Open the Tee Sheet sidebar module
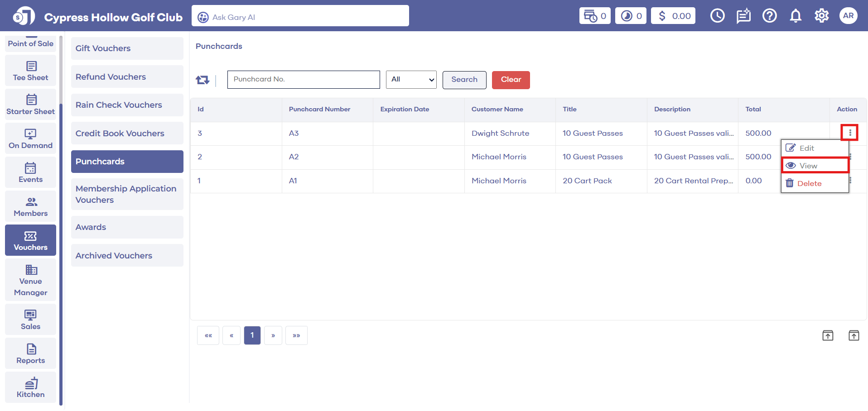This screenshot has height=411, width=868. [x=31, y=71]
